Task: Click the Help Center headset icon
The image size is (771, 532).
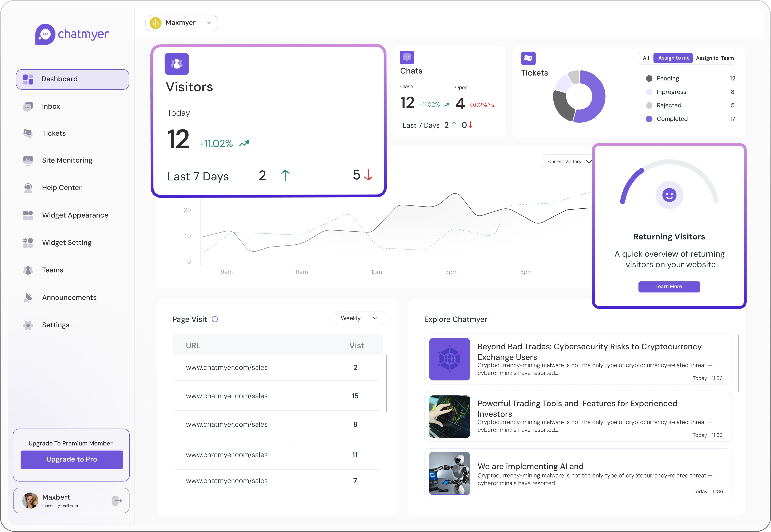Action: click(x=28, y=188)
